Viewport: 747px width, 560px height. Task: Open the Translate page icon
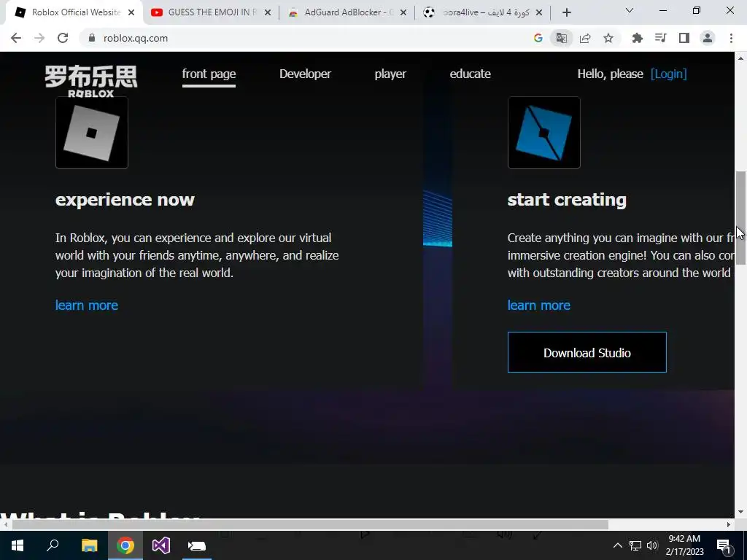pos(561,38)
